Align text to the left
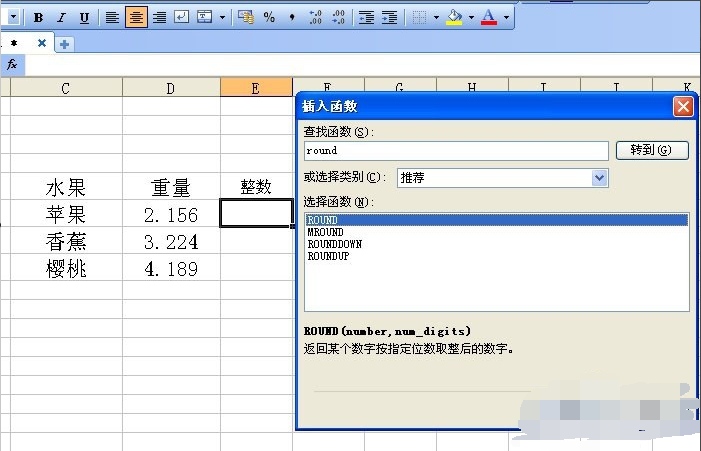The height and width of the screenshot is (451, 701). coord(112,17)
